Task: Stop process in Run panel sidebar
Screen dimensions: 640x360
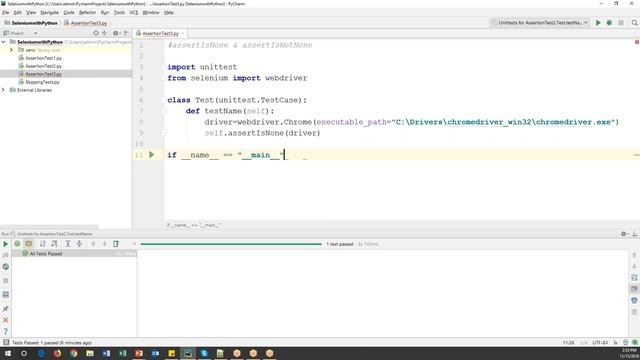Action: 5,281
